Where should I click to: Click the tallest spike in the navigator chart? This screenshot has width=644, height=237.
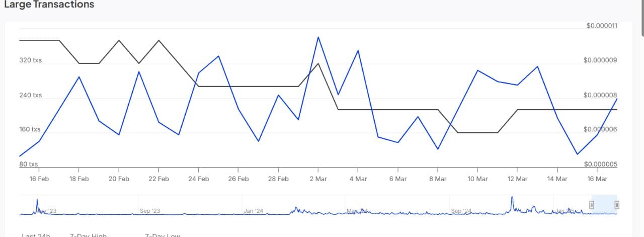[512, 198]
